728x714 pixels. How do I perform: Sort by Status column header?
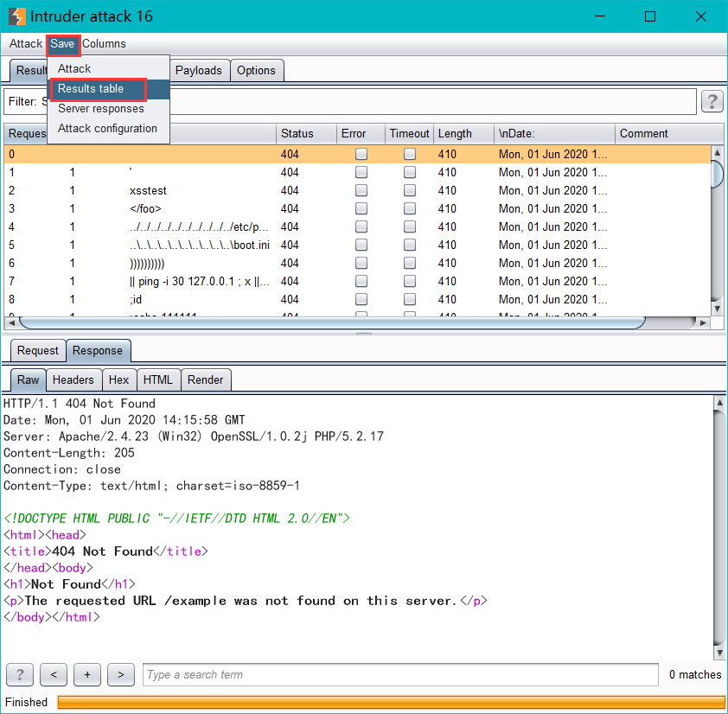306,134
